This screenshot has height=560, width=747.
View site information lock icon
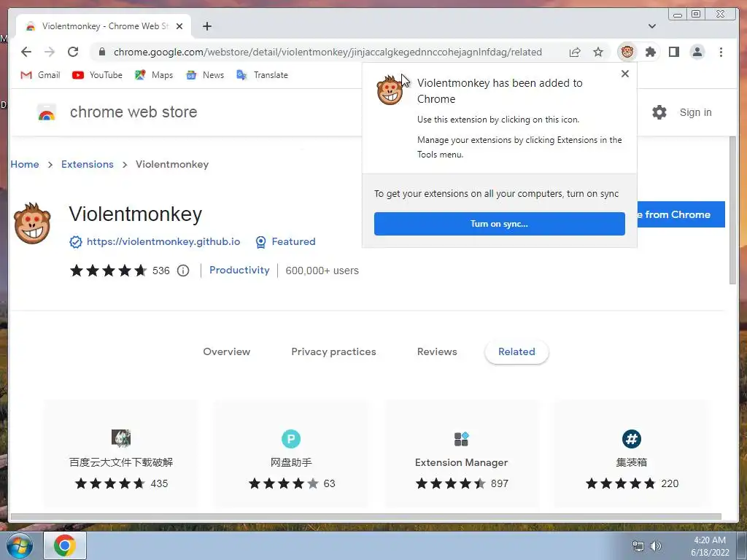tap(101, 52)
